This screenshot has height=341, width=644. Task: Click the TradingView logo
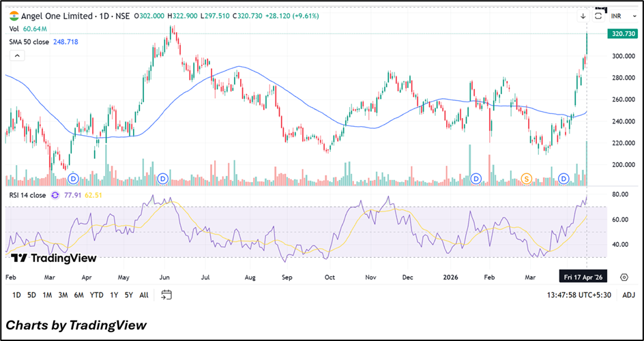(x=54, y=258)
